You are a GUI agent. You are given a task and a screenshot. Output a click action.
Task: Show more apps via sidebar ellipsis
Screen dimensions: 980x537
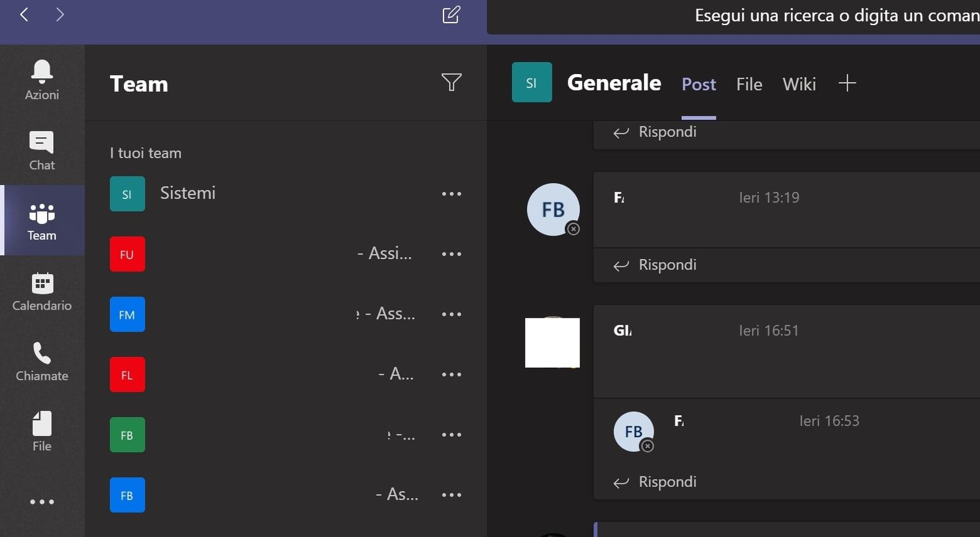coord(42,502)
